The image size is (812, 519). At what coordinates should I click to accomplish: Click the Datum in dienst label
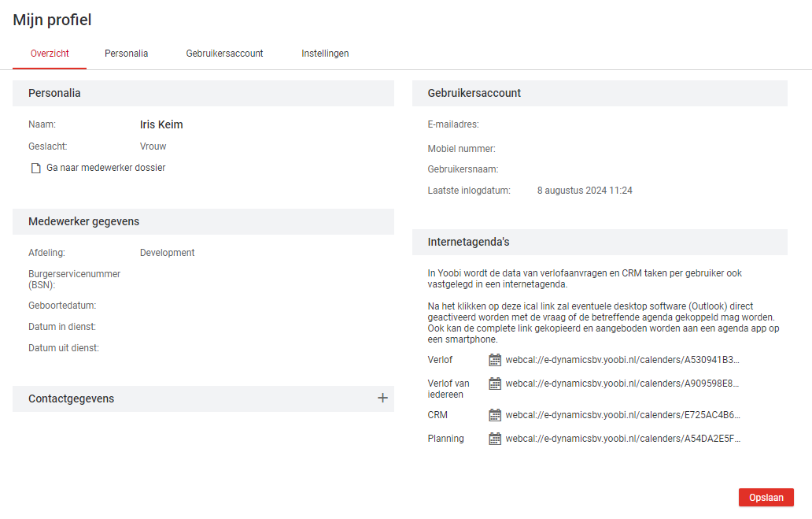click(62, 327)
